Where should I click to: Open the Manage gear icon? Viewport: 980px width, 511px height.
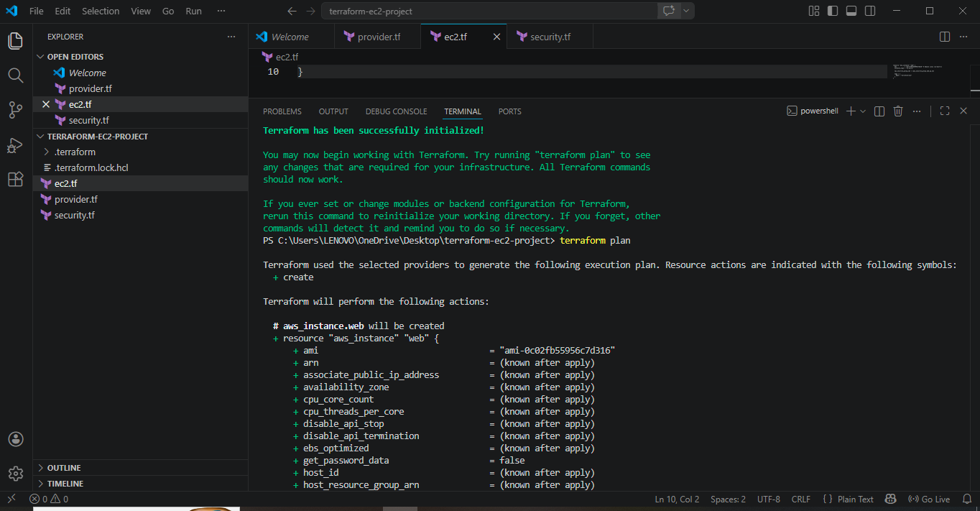16,473
